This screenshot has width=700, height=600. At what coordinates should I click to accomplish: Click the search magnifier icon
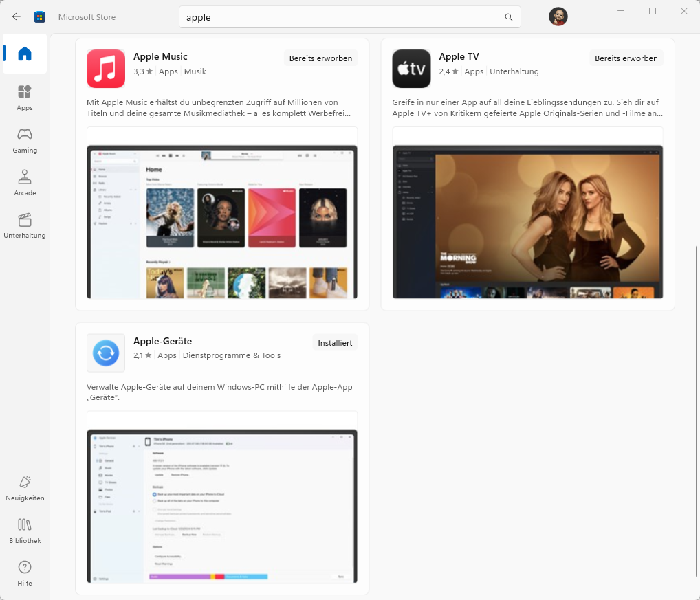coord(508,17)
